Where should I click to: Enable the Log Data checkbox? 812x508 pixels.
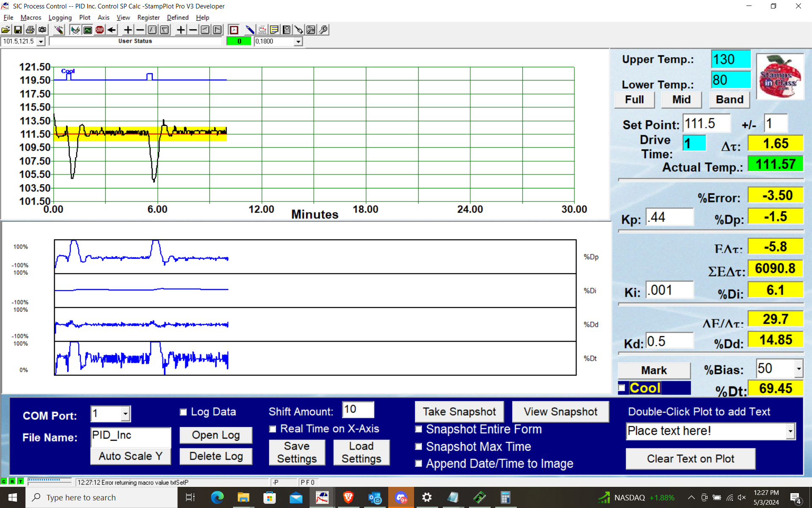pyautogui.click(x=183, y=412)
